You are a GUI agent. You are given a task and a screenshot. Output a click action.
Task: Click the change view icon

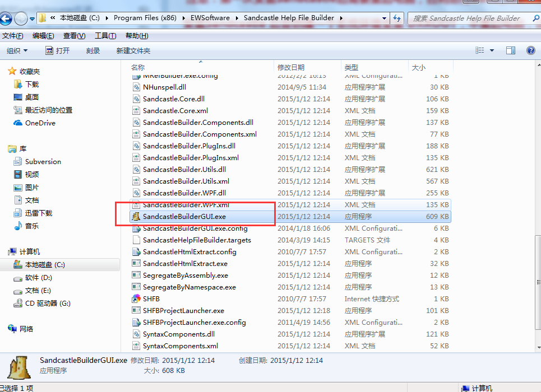(479, 50)
